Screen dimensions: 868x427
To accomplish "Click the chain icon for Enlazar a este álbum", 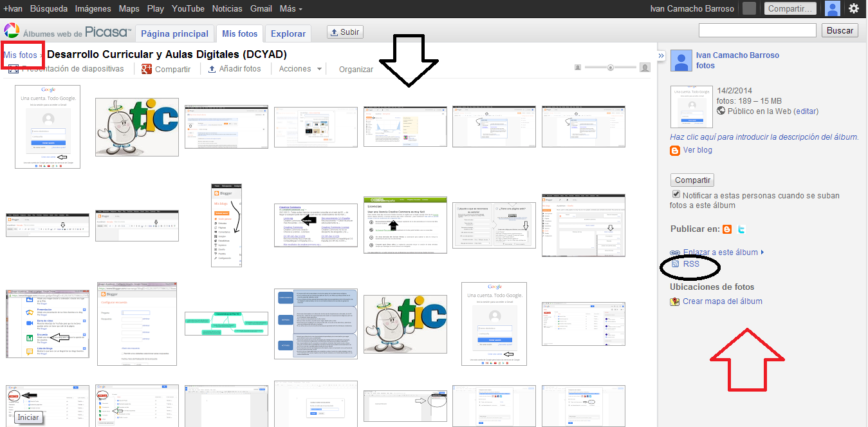I will point(675,252).
